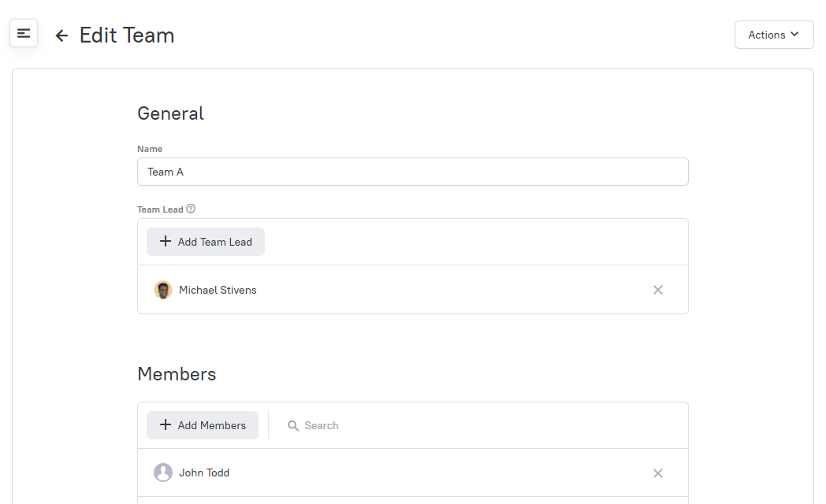Click John Todd's default avatar icon
This screenshot has height=504, width=826.
163,472
